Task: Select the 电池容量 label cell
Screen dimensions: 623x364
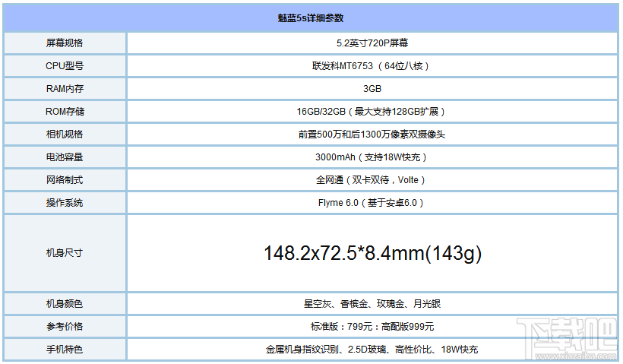Action: (x=65, y=157)
